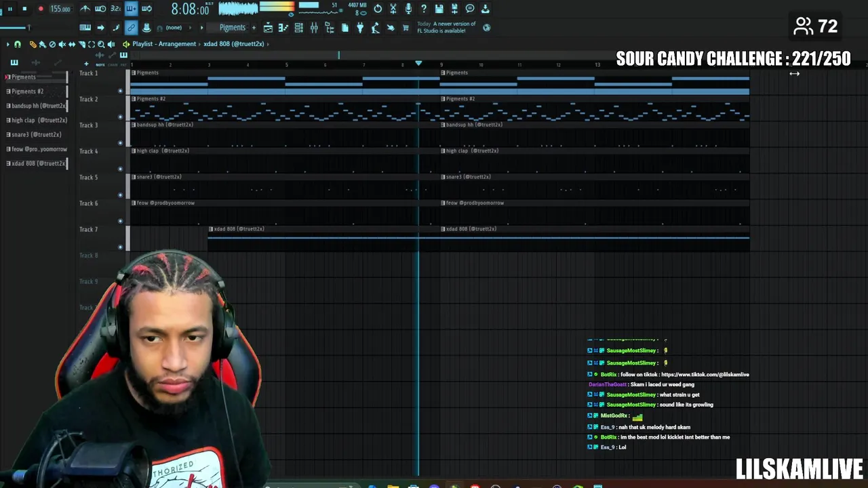This screenshot has width=868, height=488.
Task: Open the chat bubble icon in top toolbar
Action: tap(470, 9)
